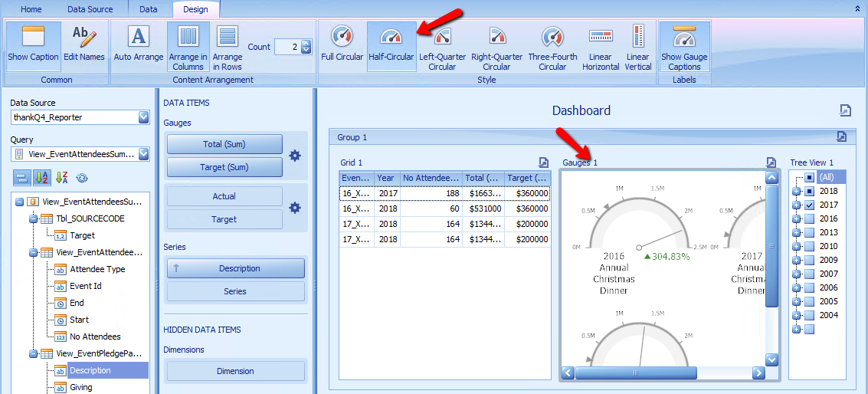Click the gauge vertical scrollbar thumb
This screenshot has width=868, height=394.
[x=771, y=247]
